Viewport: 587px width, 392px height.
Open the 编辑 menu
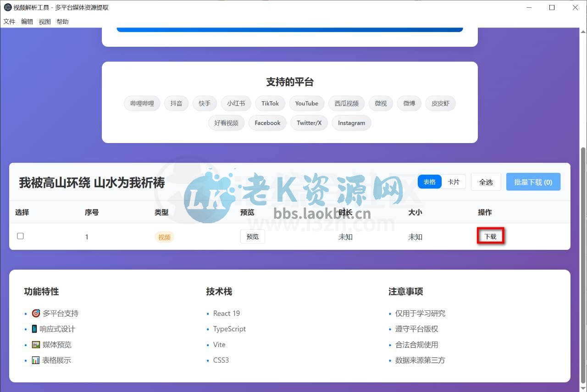(27, 22)
